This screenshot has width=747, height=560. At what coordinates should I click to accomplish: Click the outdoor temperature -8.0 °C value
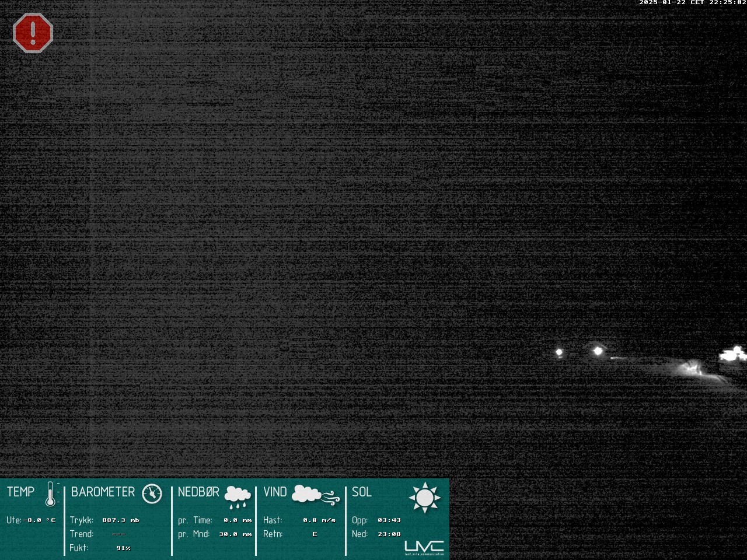point(39,520)
